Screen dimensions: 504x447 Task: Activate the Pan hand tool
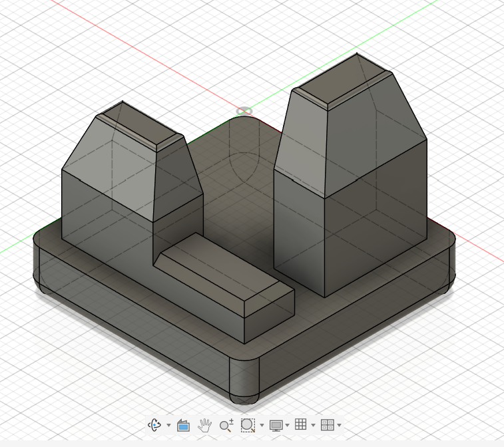click(x=204, y=426)
